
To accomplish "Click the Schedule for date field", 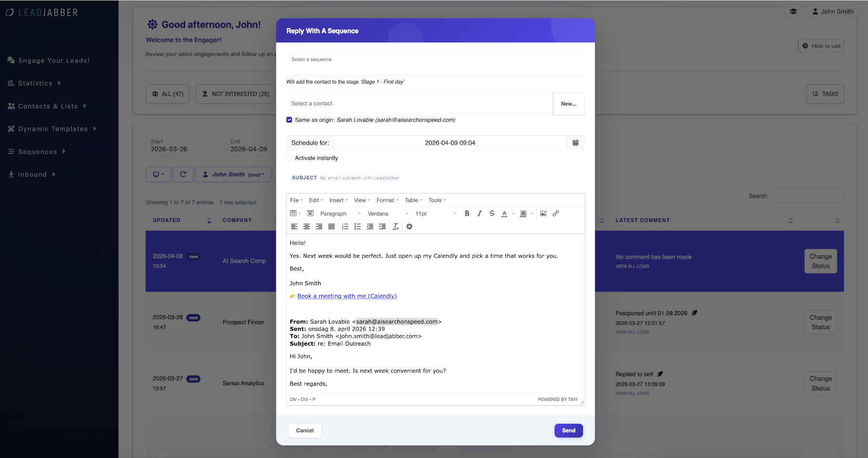I will tap(450, 143).
